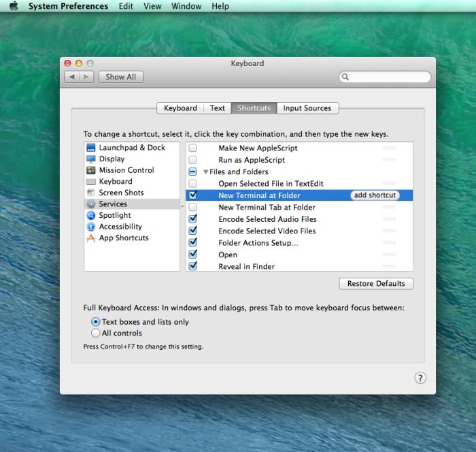476x452 pixels.
Task: Click the Show All button
Action: coord(121,77)
